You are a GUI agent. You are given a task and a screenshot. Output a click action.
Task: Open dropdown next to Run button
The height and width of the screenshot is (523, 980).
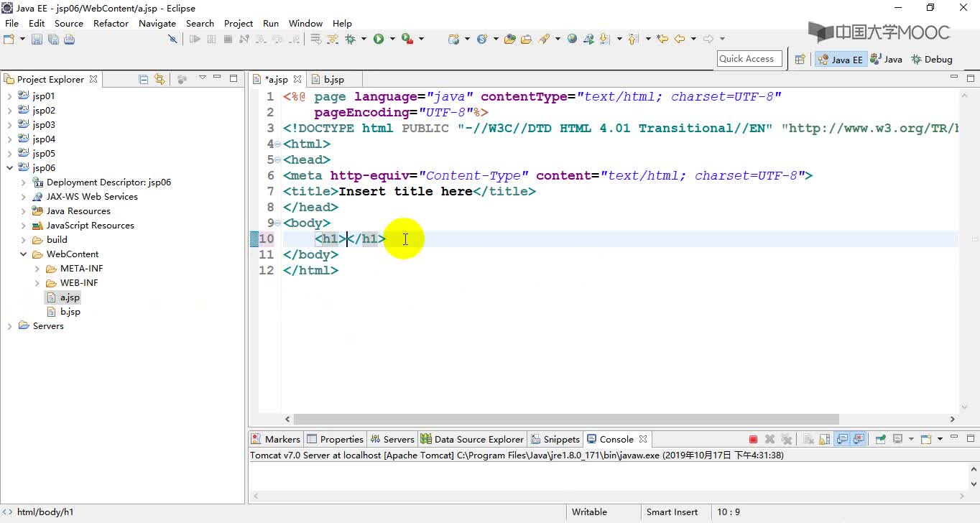click(392, 39)
